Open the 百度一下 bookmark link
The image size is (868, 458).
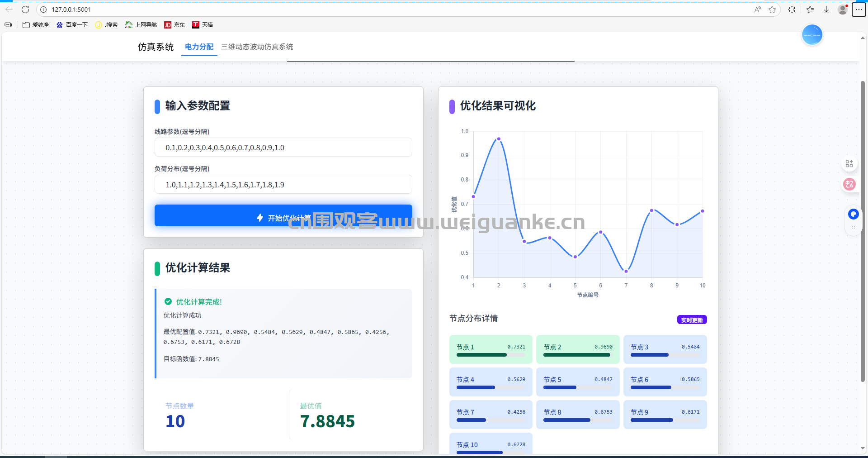pos(72,25)
